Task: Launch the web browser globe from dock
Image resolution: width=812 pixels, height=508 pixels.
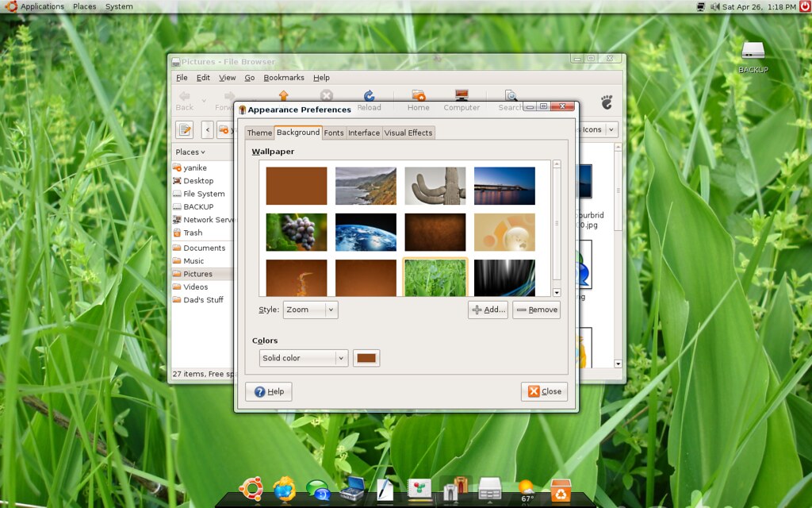Action: [285, 488]
